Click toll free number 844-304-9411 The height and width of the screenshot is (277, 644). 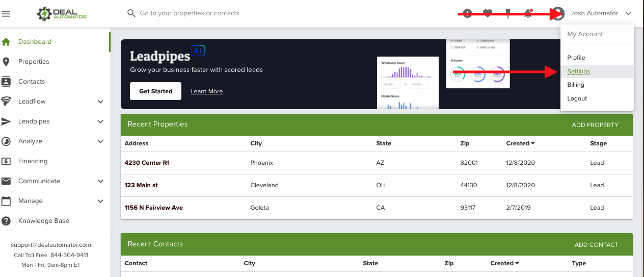(69, 255)
